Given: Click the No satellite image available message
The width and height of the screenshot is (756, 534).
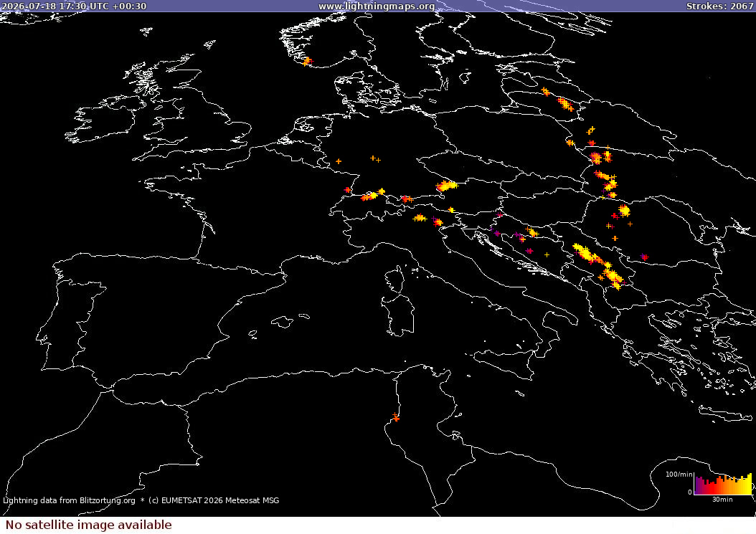Looking at the screenshot, I should tap(89, 525).
